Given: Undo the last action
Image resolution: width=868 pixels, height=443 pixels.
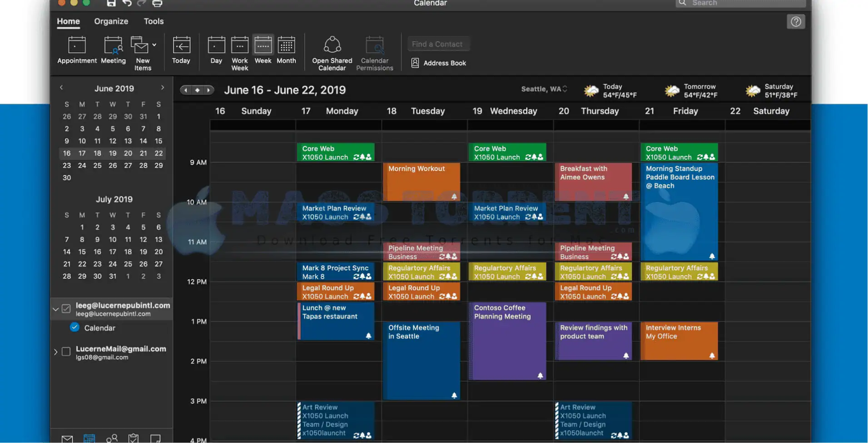Looking at the screenshot, I should (127, 3).
